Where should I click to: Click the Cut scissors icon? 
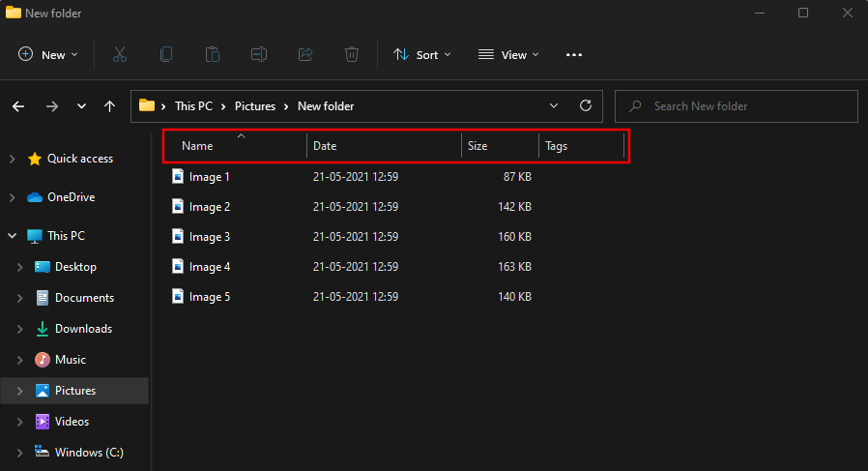[x=120, y=55]
